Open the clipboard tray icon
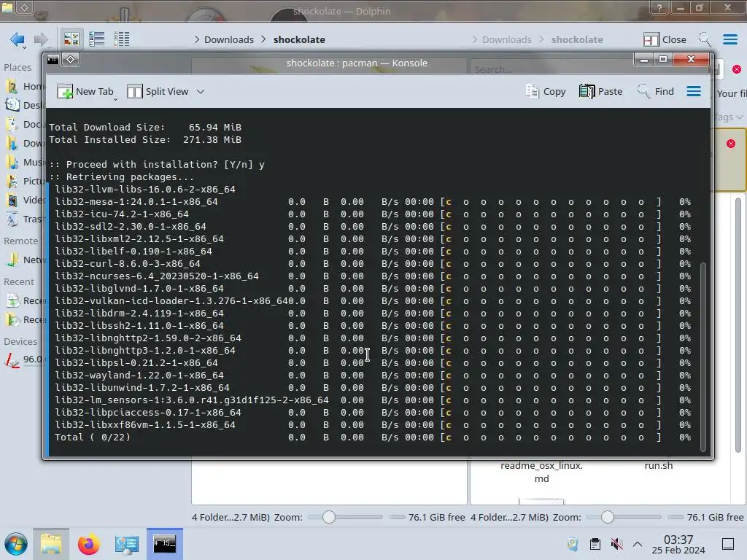 pyautogui.click(x=595, y=544)
